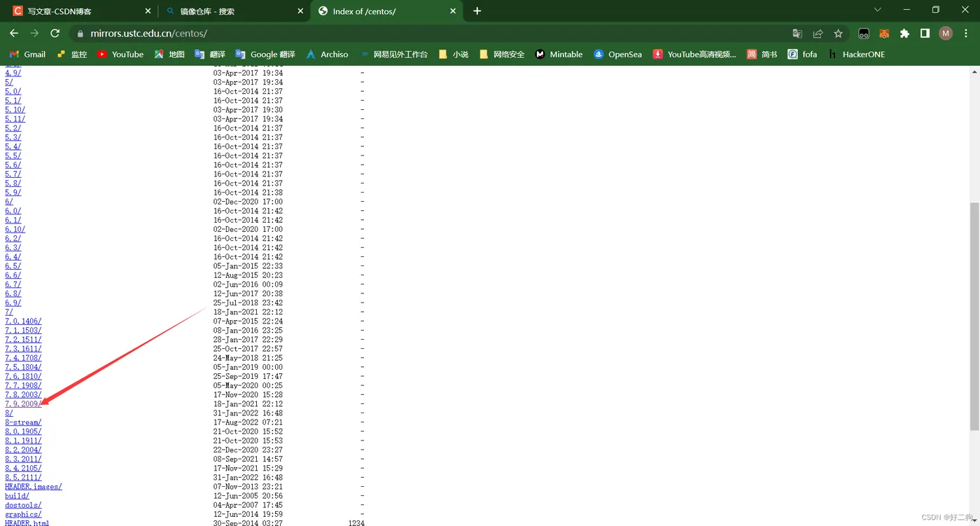The height and width of the screenshot is (526, 980).
Task: Open the 8.5.2111/ directory link
Action: pyautogui.click(x=23, y=478)
